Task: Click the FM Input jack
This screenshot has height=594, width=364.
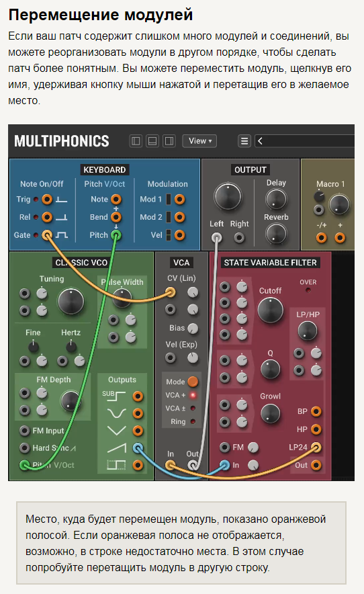Action: pos(25,431)
